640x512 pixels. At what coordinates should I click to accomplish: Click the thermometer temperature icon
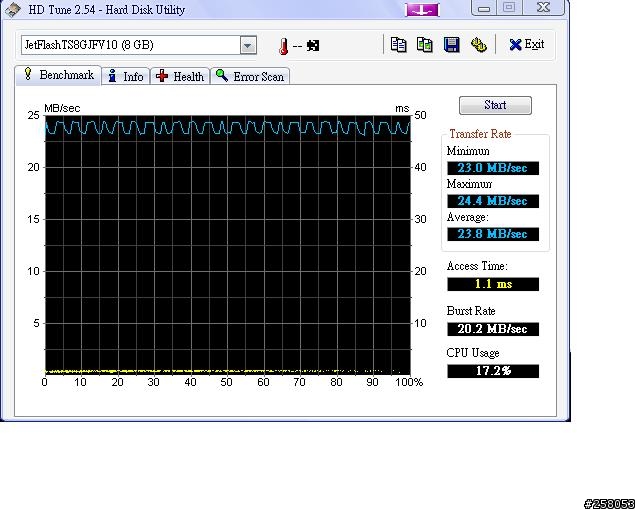click(283, 46)
